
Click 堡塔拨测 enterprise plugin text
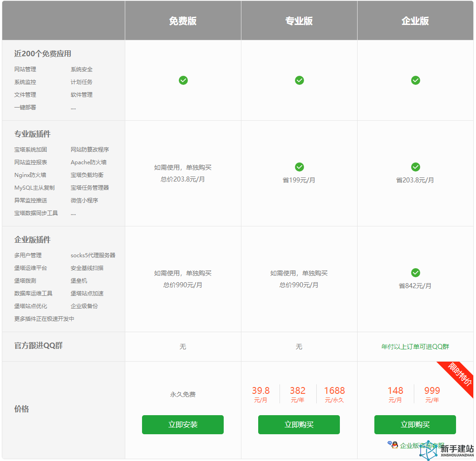25,281
